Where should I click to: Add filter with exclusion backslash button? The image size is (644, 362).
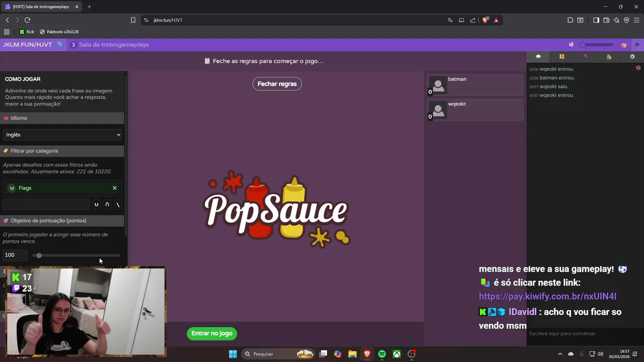tap(118, 205)
